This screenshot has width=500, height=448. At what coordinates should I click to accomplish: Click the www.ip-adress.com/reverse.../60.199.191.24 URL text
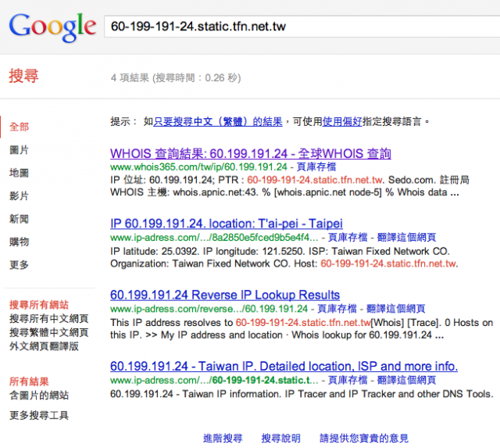pyautogui.click(x=209, y=309)
